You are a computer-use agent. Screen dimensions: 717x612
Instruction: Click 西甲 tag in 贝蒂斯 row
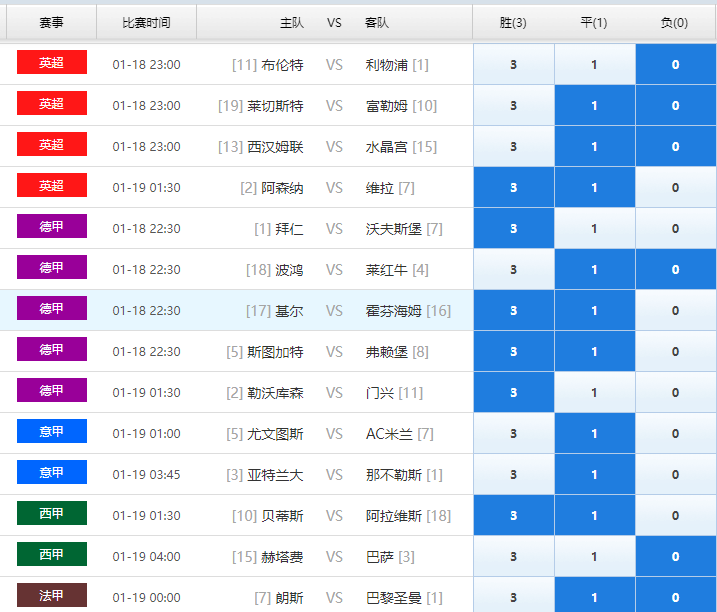(x=52, y=513)
